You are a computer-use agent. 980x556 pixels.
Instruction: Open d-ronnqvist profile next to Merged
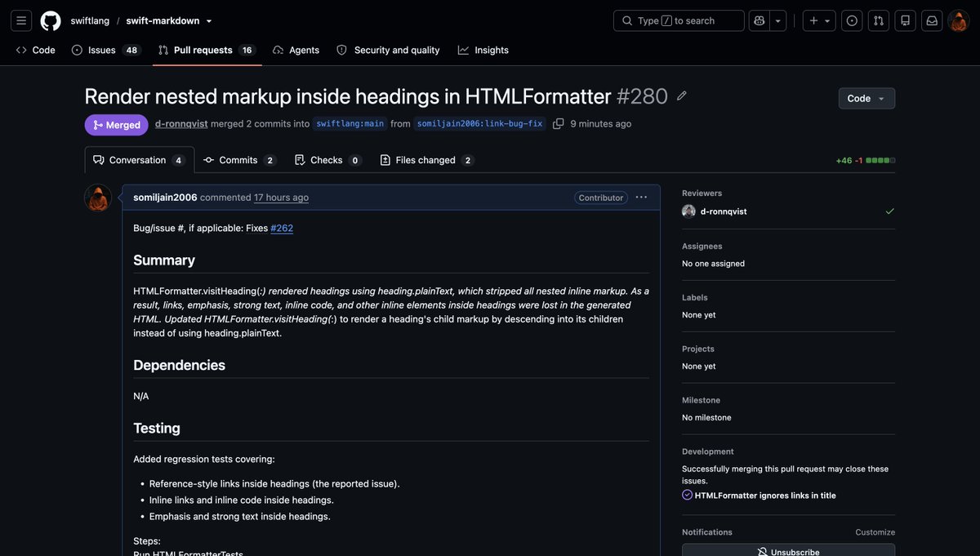click(181, 124)
